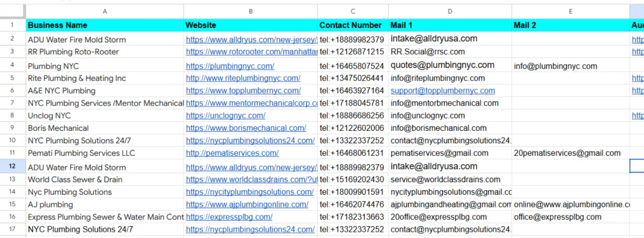Select the tel:+15169202430 cell
Screen dimensions: 644x238
click(353, 180)
